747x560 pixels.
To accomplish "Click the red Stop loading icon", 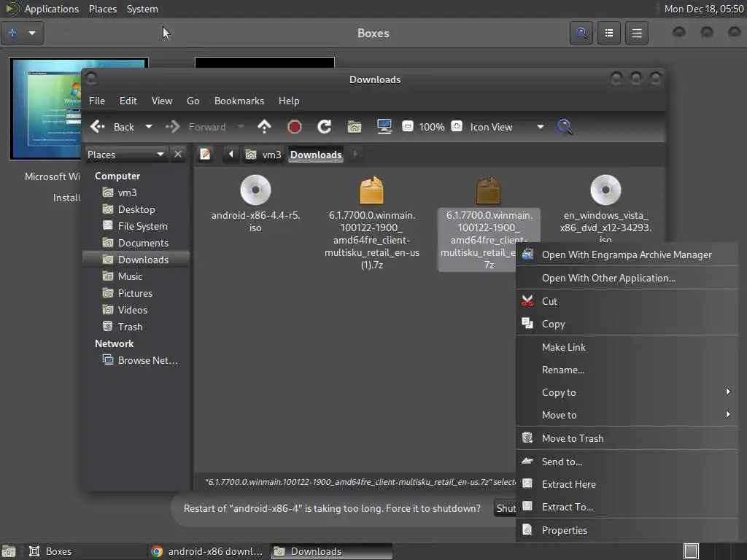I will pos(295,127).
